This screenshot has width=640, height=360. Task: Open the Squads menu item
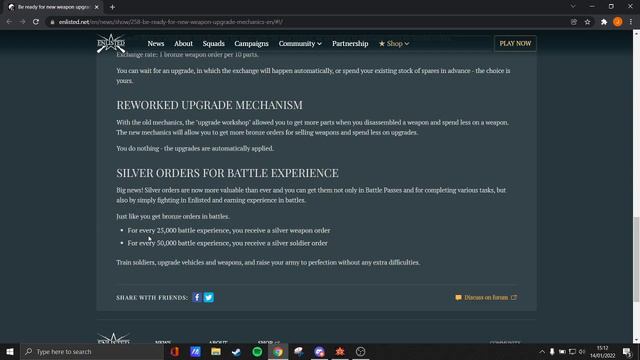coord(213,44)
